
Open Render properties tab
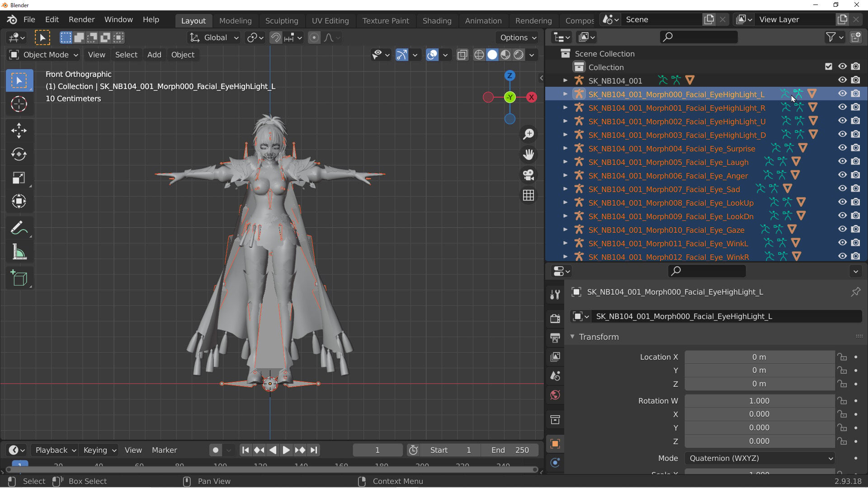[555, 319]
